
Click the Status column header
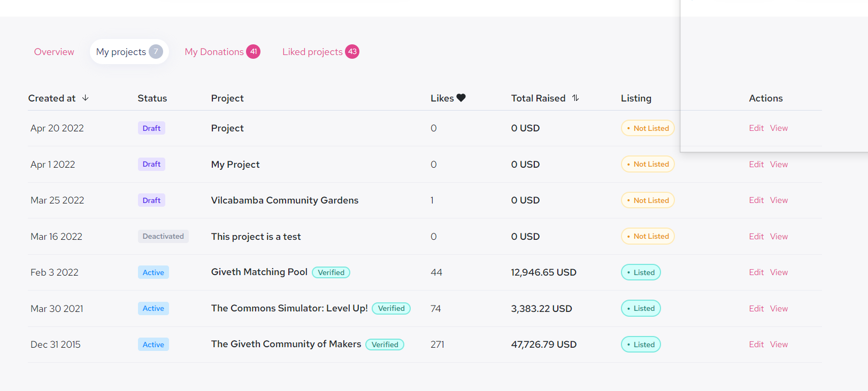(152, 98)
